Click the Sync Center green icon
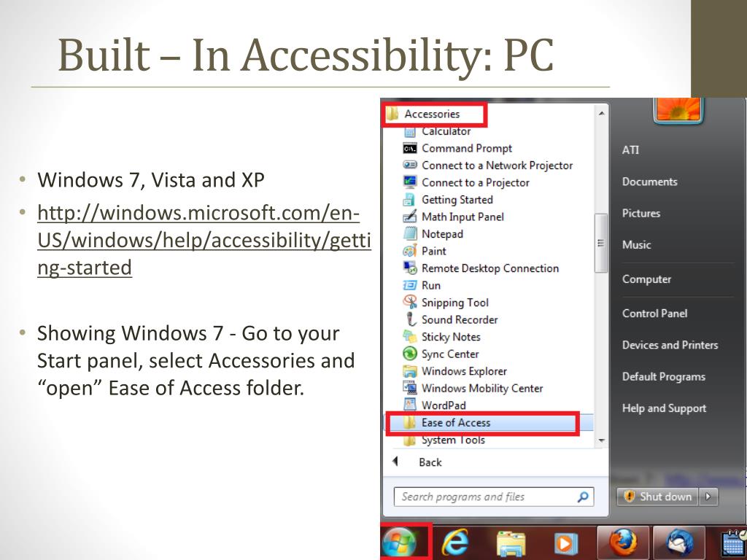 pyautogui.click(x=410, y=354)
